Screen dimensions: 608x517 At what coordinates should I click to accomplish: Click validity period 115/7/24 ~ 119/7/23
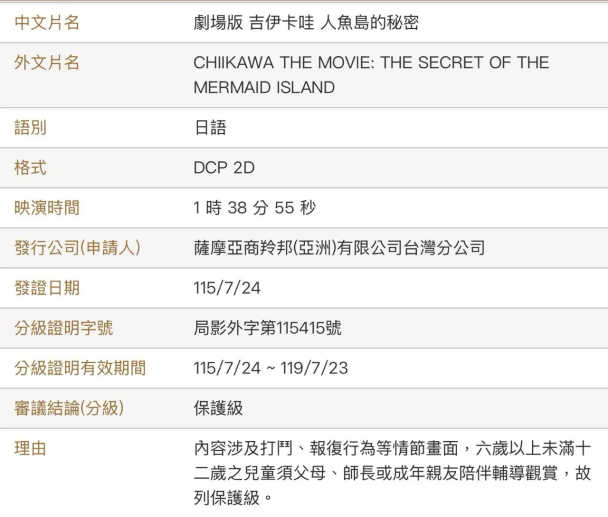pos(271,368)
